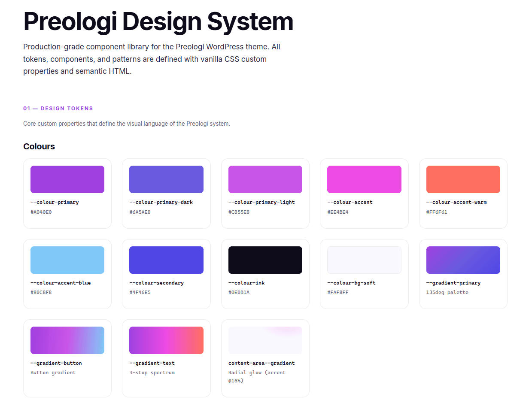
Task: Click the '--colour-bg-soft' token name
Action: click(352, 283)
